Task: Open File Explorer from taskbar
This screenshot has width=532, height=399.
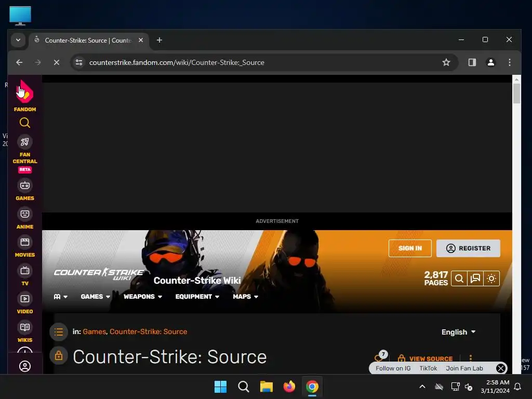Action: tap(267, 387)
